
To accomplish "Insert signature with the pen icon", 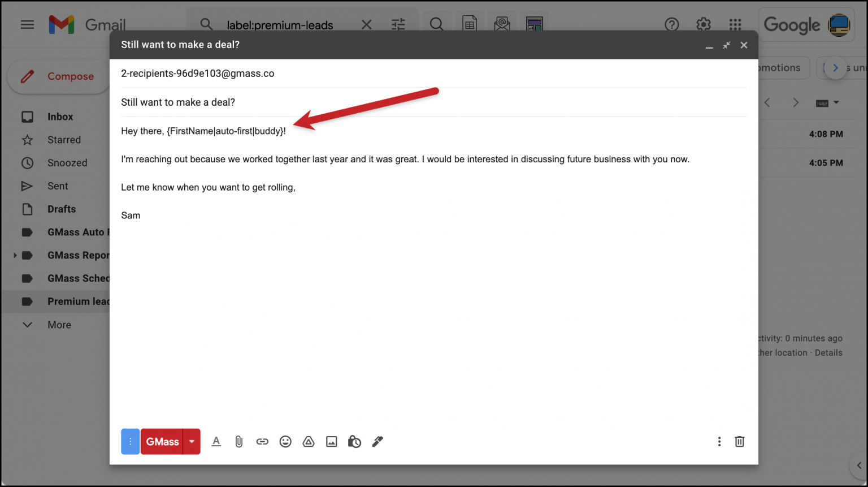I will click(377, 441).
